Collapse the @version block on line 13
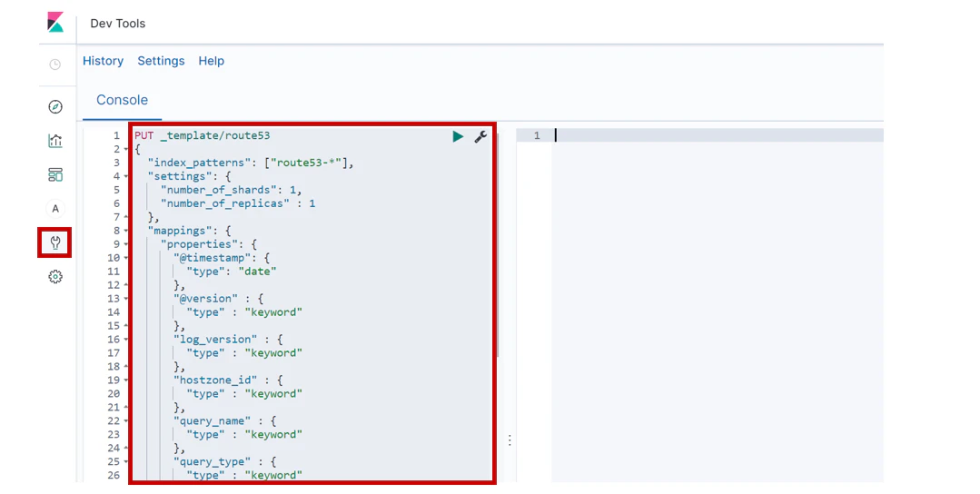The image size is (980, 494). (x=125, y=299)
